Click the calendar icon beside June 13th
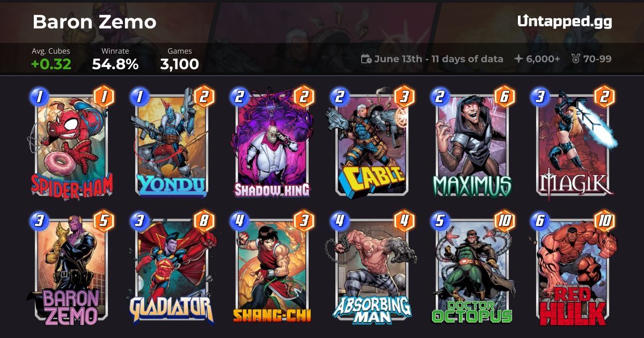644x338 pixels. (366, 59)
